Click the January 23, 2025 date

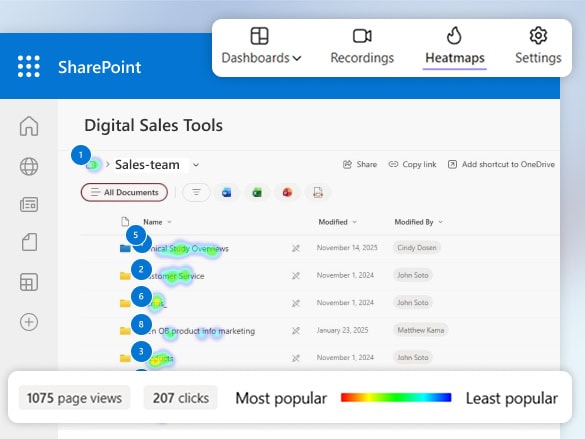tap(342, 330)
